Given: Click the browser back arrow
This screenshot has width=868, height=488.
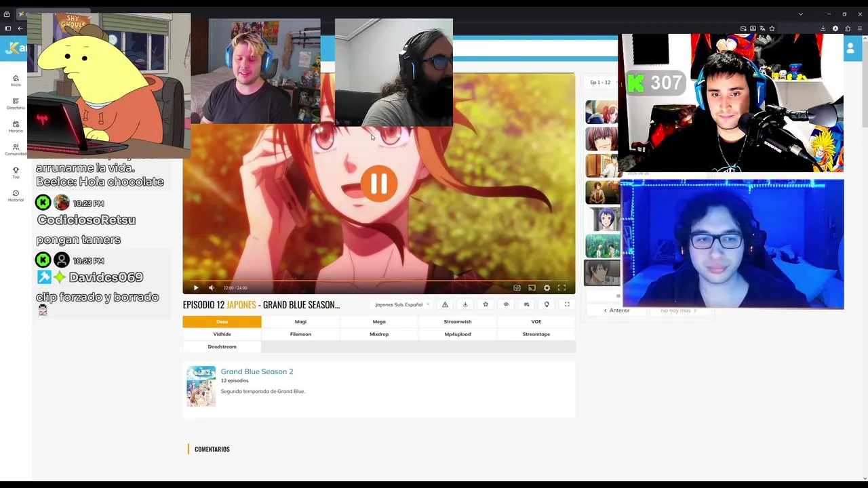Looking at the screenshot, I should click(20, 28).
